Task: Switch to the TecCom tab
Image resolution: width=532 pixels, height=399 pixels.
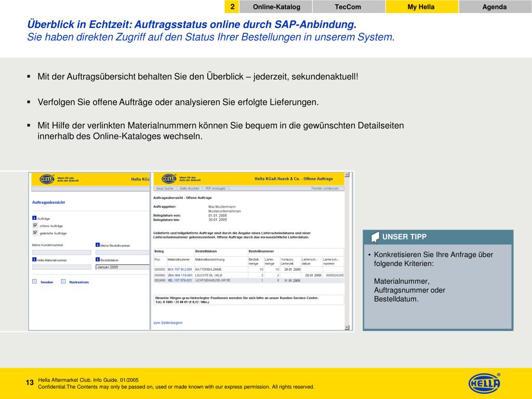Action: coord(348,7)
